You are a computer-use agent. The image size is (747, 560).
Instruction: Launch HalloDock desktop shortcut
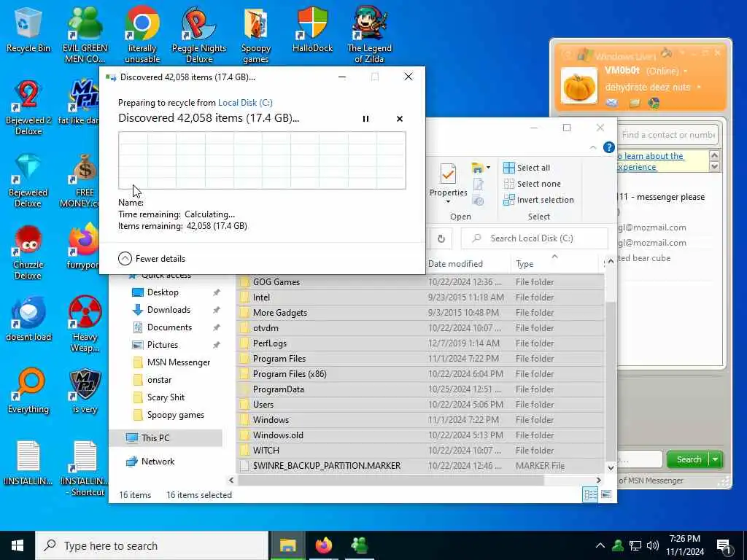coord(312,31)
